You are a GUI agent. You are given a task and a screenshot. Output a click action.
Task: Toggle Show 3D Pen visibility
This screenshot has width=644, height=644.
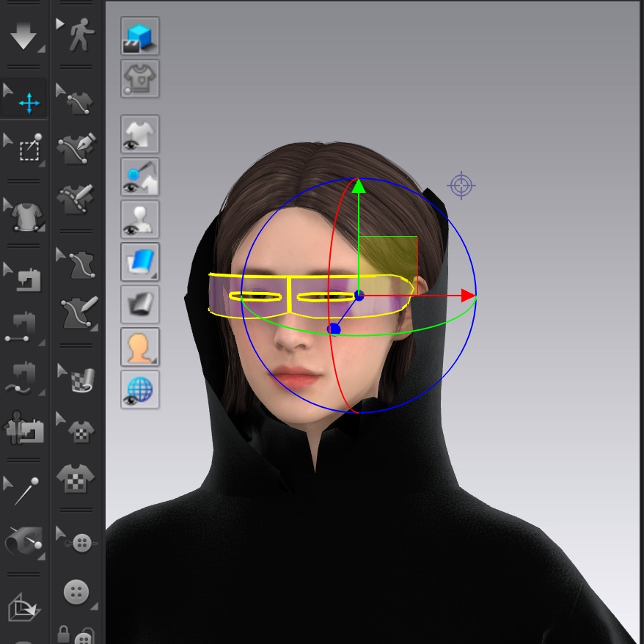pyautogui.click(x=139, y=178)
